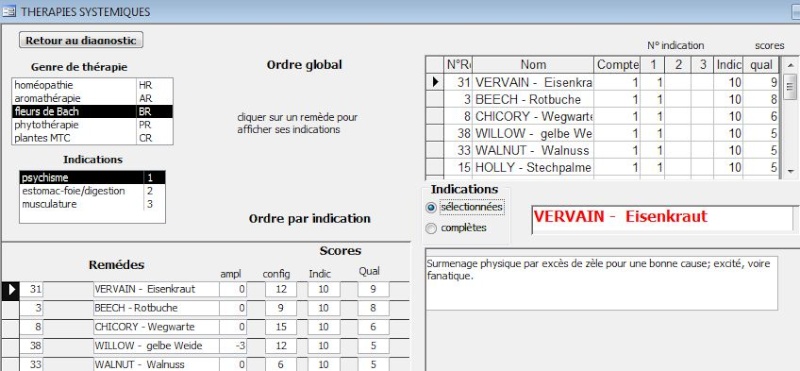This screenshot has height=371, width=800.
Task: Click BEECH - Rotbuche in Remèdes list
Action: (156, 308)
